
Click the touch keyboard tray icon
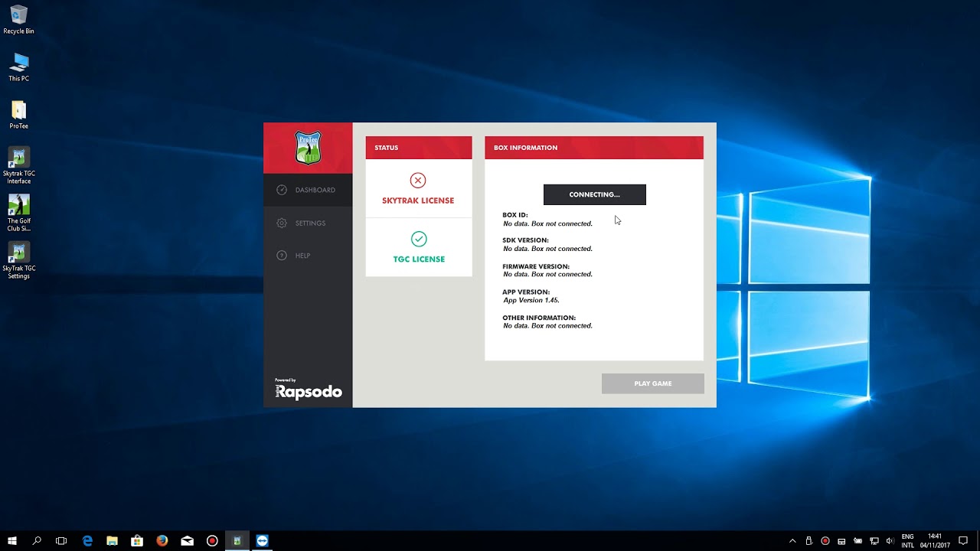tap(841, 541)
